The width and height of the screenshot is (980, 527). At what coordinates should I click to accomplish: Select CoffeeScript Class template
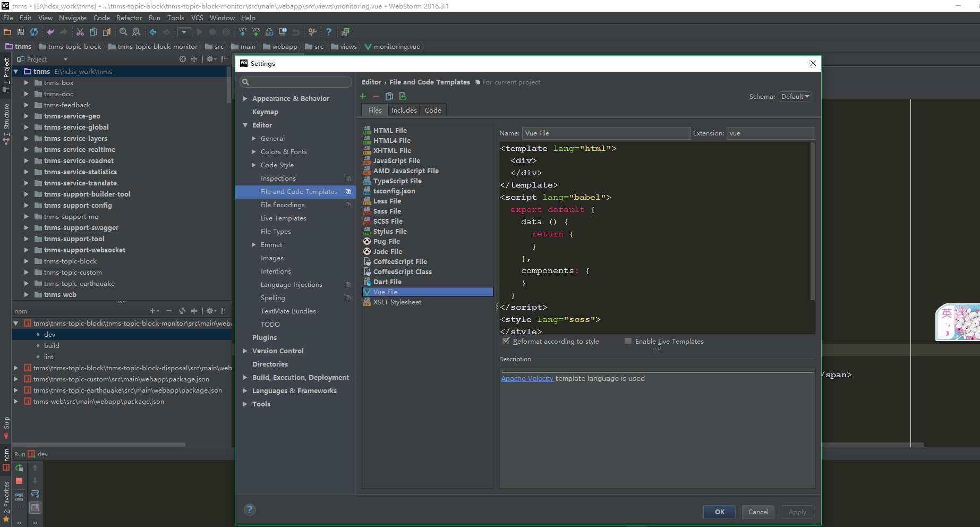pos(403,271)
